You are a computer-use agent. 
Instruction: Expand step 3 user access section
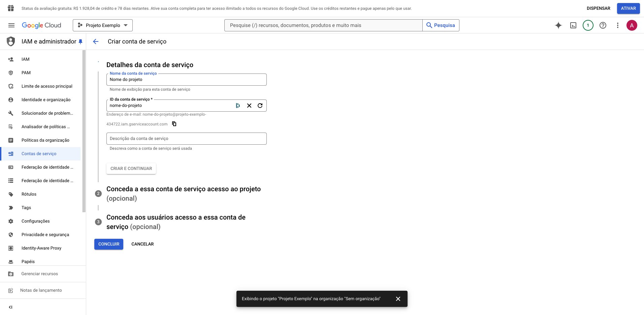[175, 222]
